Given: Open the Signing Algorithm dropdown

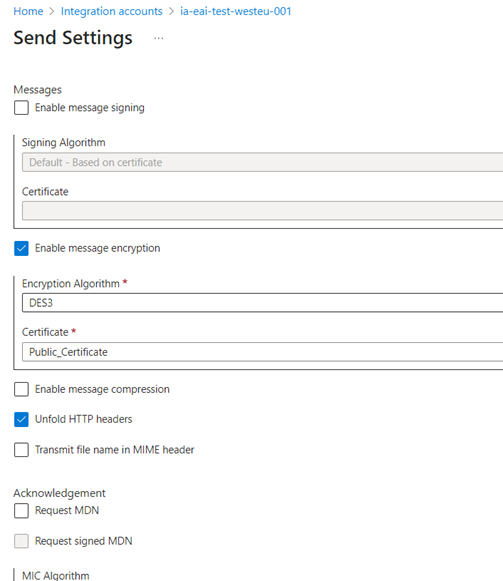Looking at the screenshot, I should click(262, 162).
